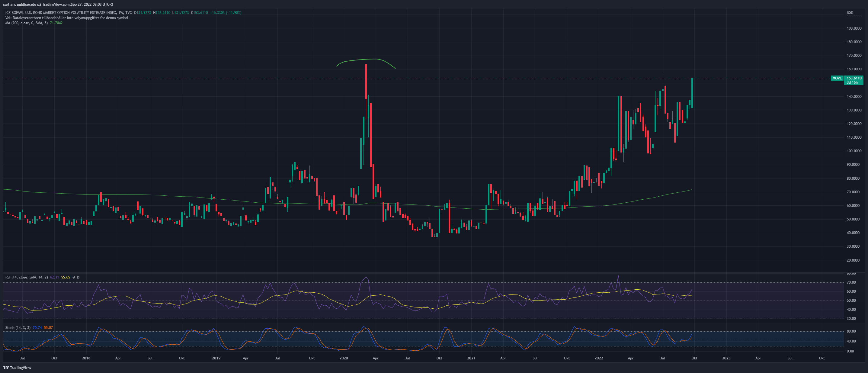Click the 153.6110 current price label
Screen dimensions: 868x373
coord(854,78)
